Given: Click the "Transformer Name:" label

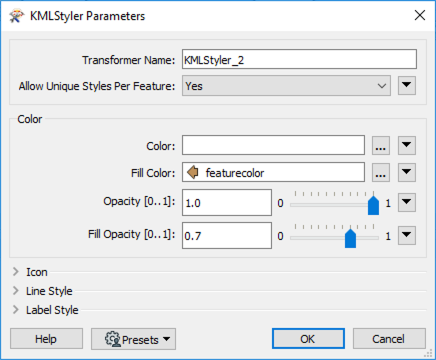Looking at the screenshot, I should (x=129, y=60).
